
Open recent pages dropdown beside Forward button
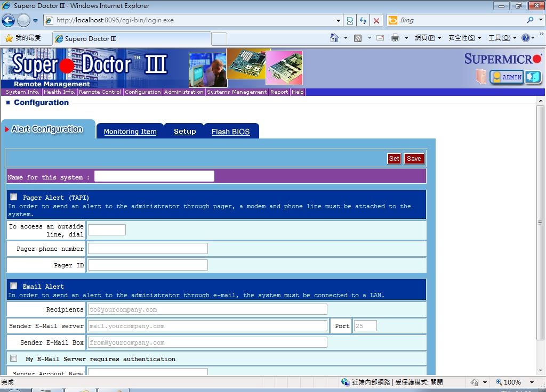[36, 21]
